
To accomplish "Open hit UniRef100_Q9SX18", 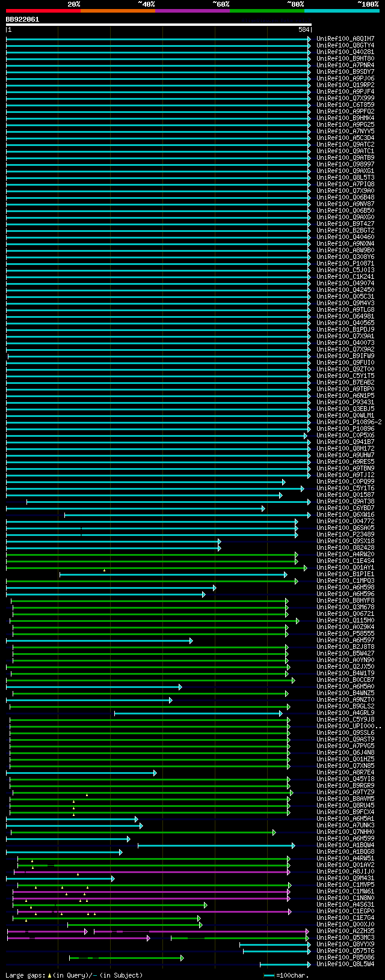I will 345,541.
